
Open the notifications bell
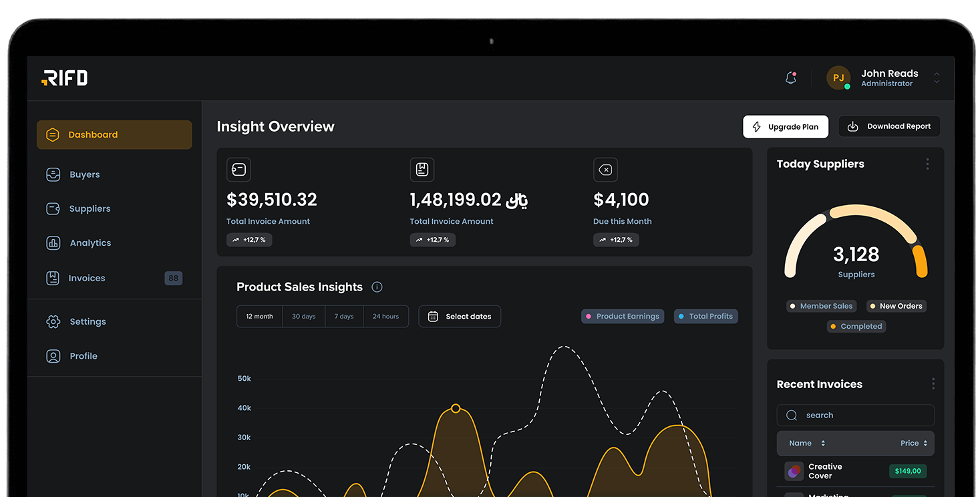coord(791,78)
